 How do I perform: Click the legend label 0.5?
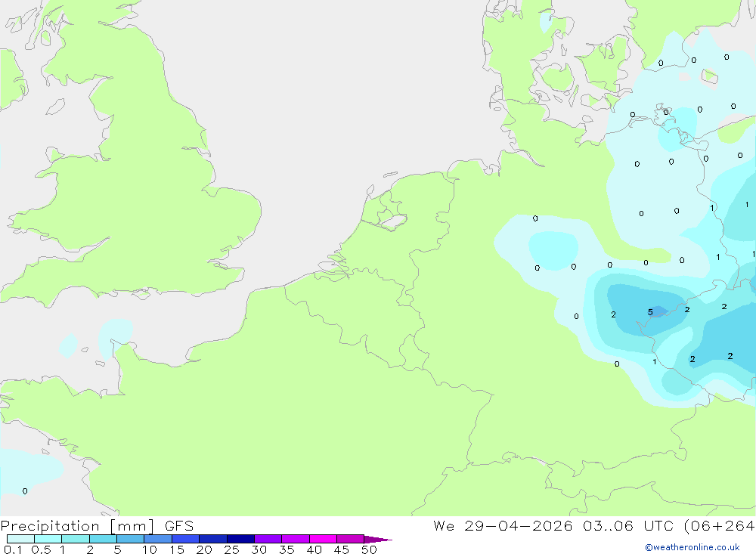point(41,549)
